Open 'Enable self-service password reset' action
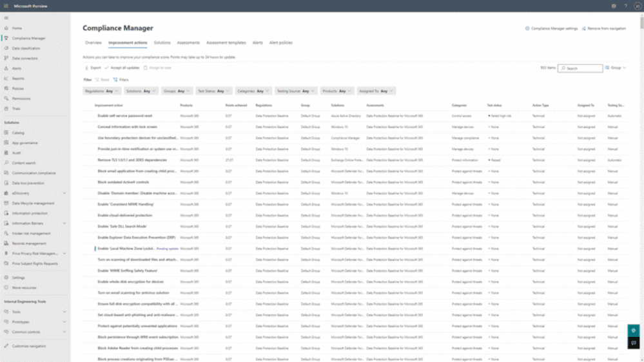The width and height of the screenshot is (644, 362). 125,116
